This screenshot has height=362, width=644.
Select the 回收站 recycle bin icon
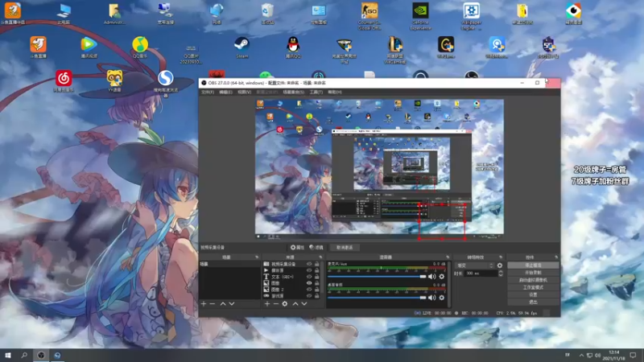click(267, 13)
